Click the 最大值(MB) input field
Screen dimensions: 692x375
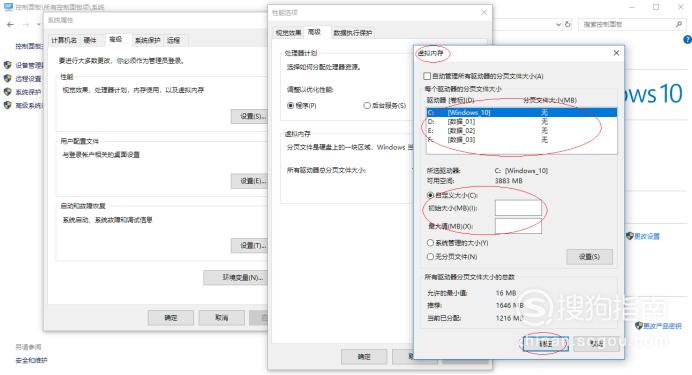[x=518, y=226]
